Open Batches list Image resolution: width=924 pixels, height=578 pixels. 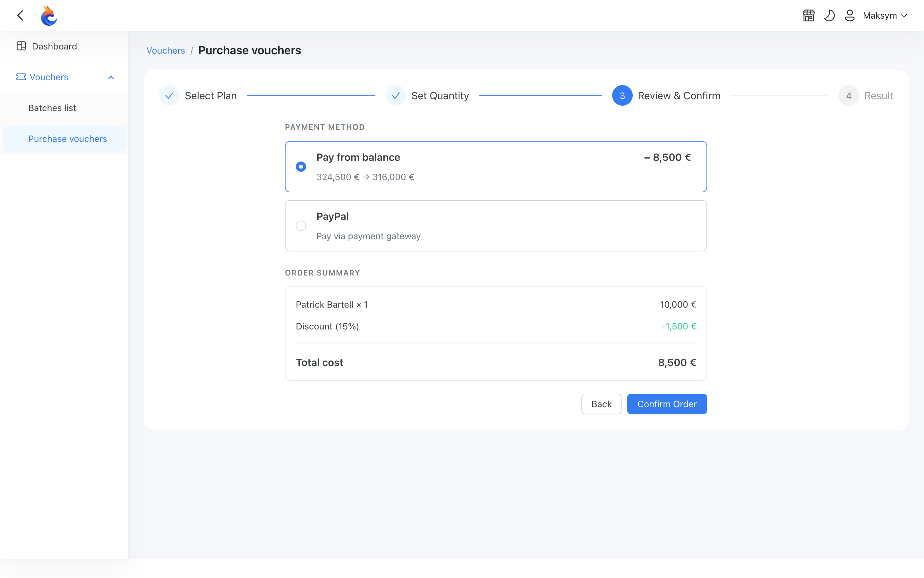click(64, 108)
